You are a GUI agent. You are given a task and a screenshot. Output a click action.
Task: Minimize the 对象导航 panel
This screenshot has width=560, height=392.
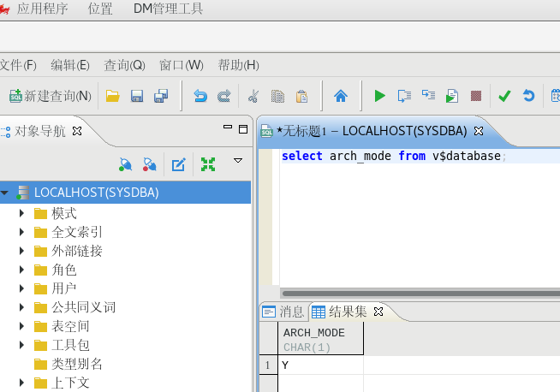tap(228, 127)
